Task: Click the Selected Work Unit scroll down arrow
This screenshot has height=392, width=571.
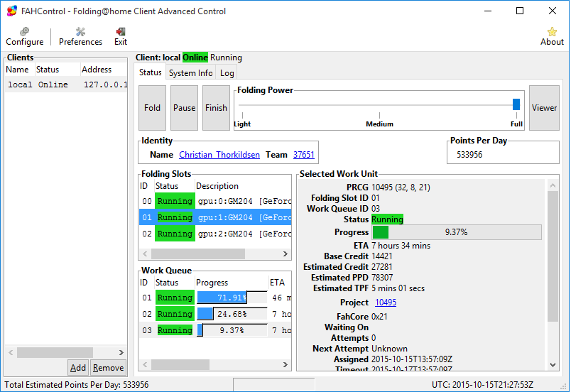Action: [553, 365]
